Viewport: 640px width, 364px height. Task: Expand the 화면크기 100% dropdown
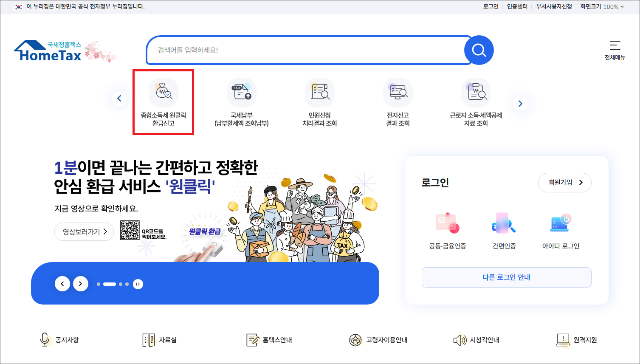(x=602, y=6)
